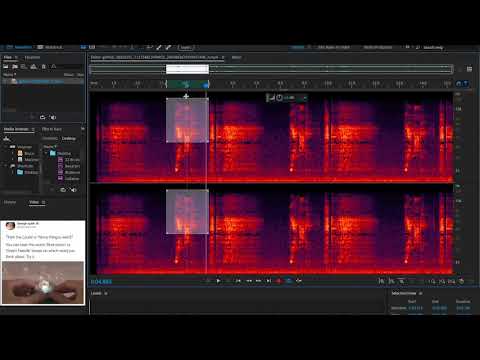Toggle spectral display button on the time ruler's right

459,84
